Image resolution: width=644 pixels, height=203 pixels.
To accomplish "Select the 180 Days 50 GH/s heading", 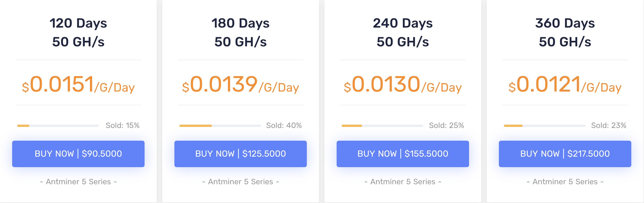I will [x=241, y=33].
